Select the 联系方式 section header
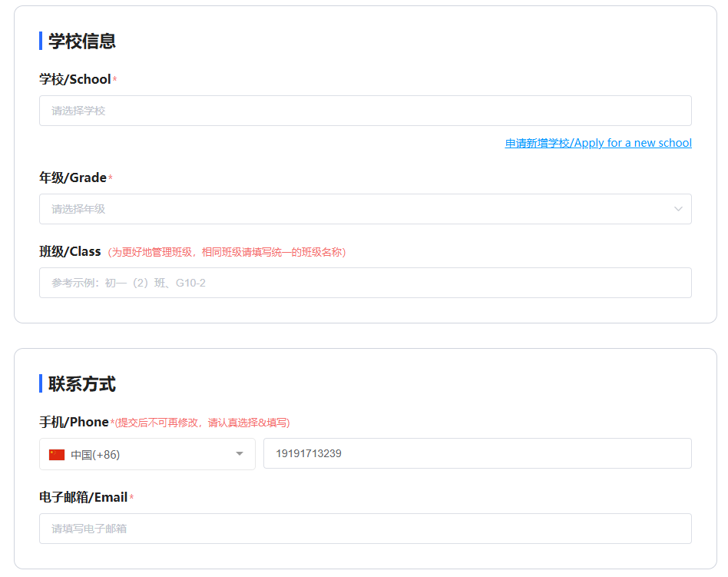Image resolution: width=728 pixels, height=577 pixels. [x=80, y=383]
